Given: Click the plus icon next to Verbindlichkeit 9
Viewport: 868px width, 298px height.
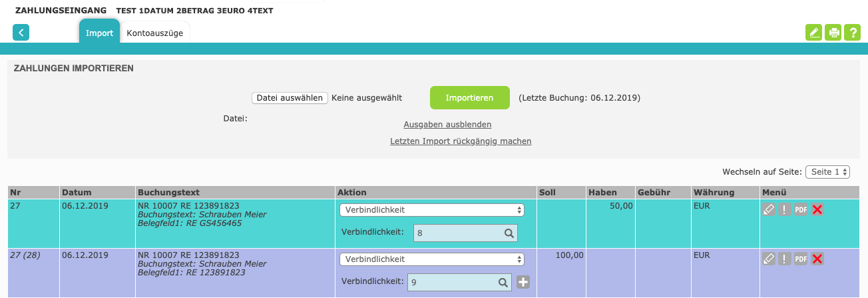Looking at the screenshot, I should pyautogui.click(x=523, y=283).
